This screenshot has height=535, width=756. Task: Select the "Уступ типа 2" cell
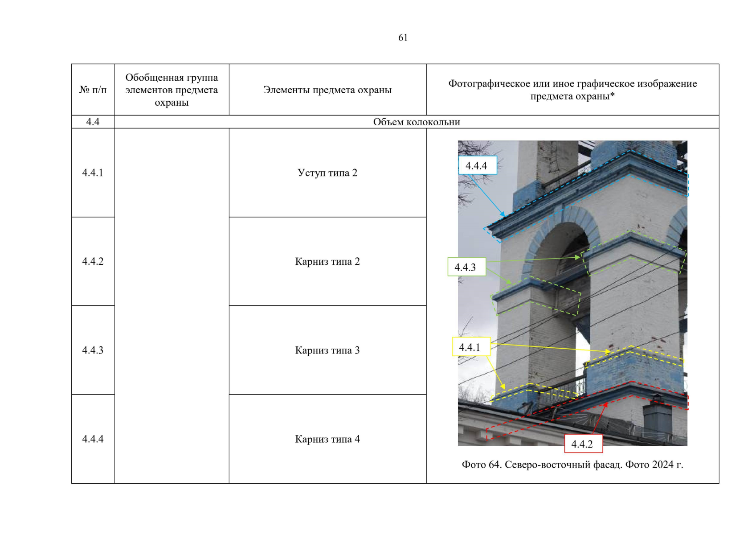click(x=327, y=173)
